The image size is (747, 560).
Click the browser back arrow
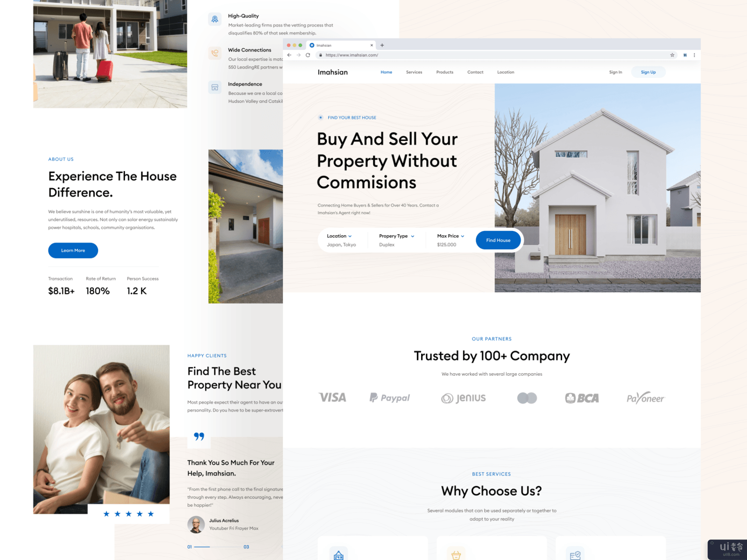[289, 55]
